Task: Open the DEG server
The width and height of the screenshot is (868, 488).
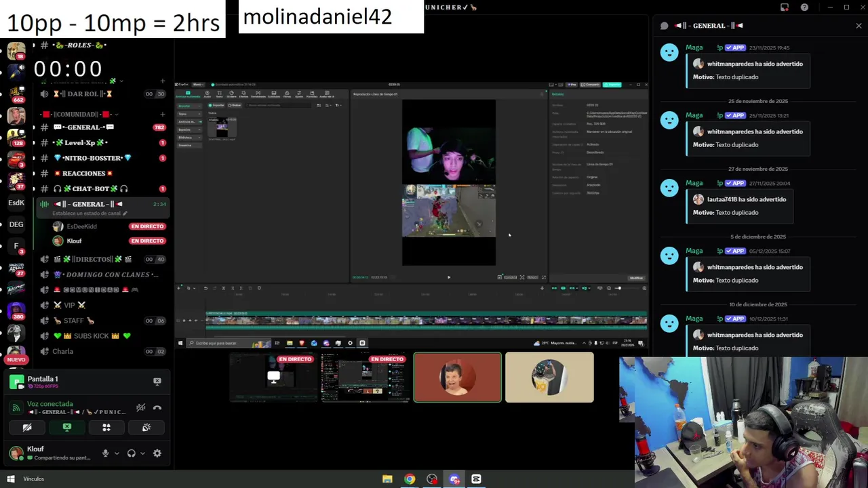Action: (16, 224)
